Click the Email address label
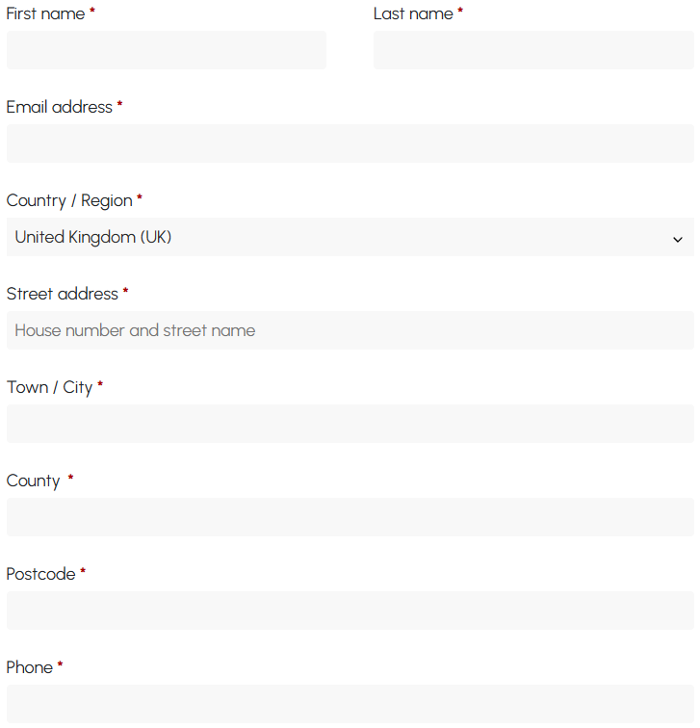 click(x=59, y=107)
